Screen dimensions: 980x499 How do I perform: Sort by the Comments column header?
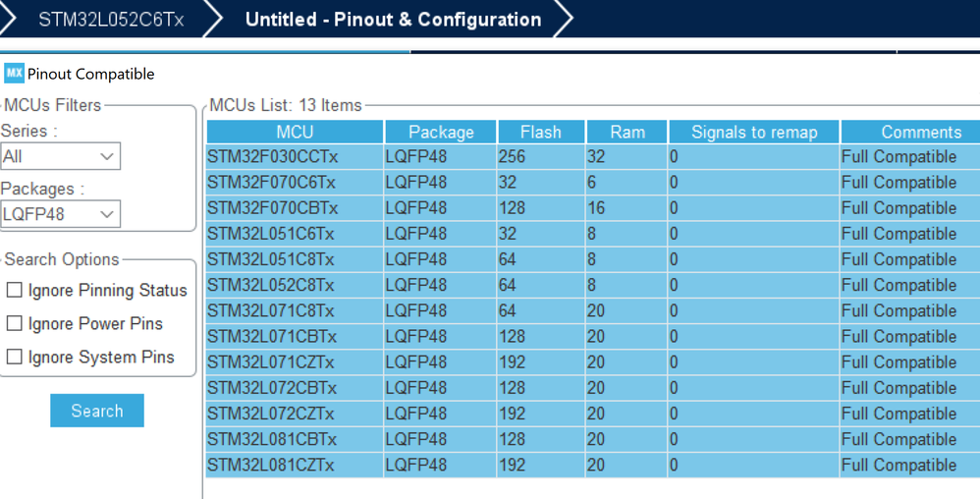pos(910,132)
